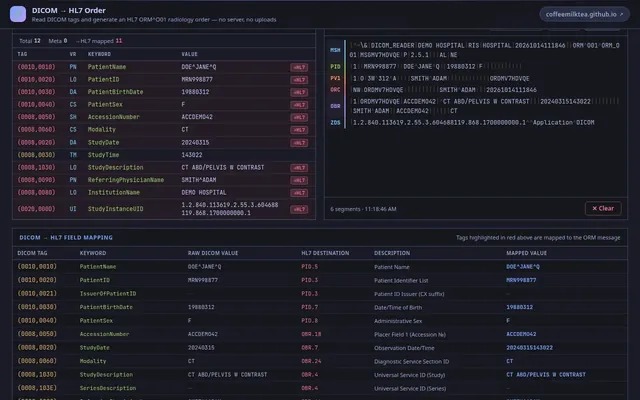Click the HL7 badge on PatientID row

[x=299, y=80]
